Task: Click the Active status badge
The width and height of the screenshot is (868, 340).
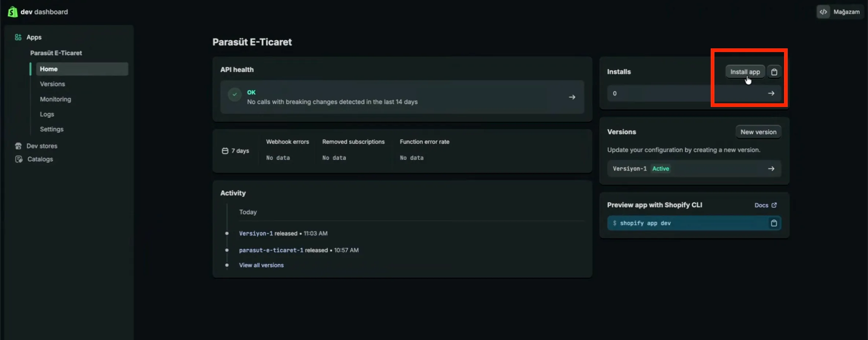Action: pyautogui.click(x=661, y=169)
